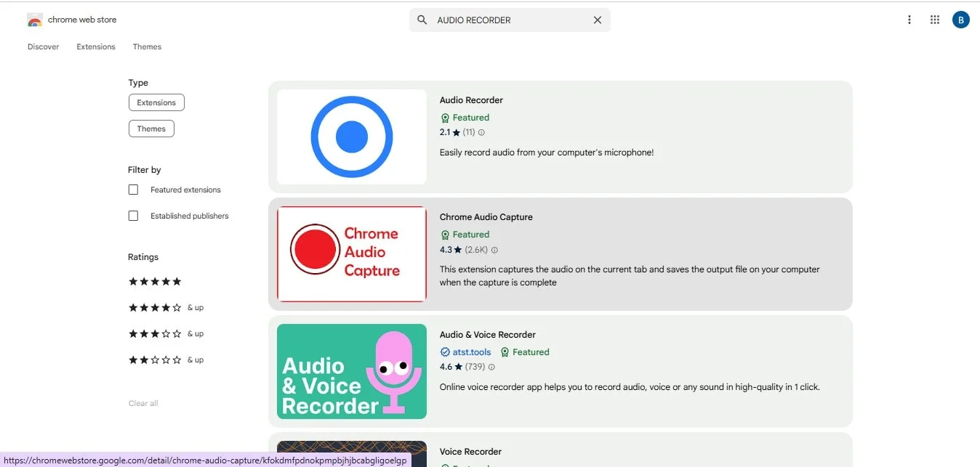Open the account avatar labeled B
The width and height of the screenshot is (980, 467).
point(961,20)
